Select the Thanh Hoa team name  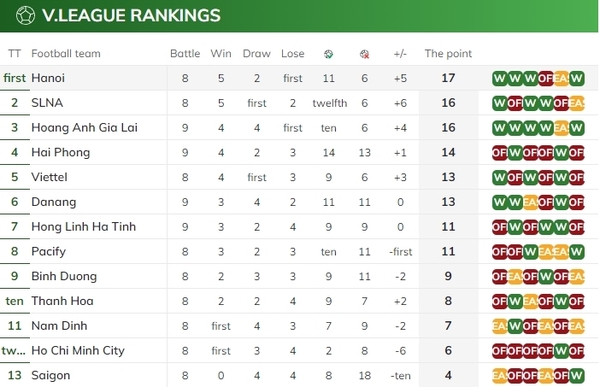click(62, 301)
